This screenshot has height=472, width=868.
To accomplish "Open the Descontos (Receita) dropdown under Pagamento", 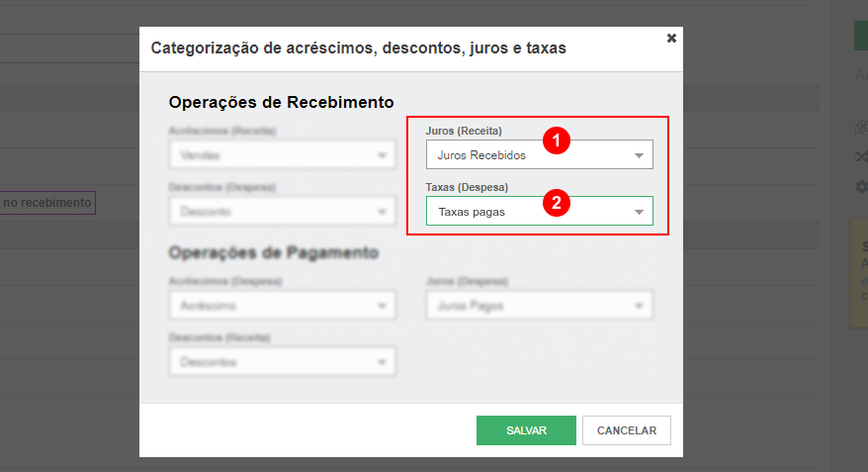I will coord(283,362).
